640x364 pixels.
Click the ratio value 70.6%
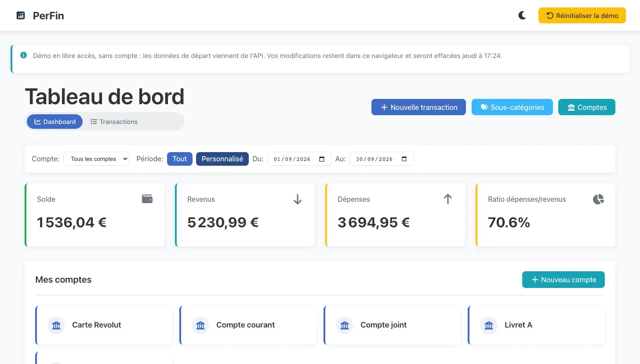coord(509,222)
